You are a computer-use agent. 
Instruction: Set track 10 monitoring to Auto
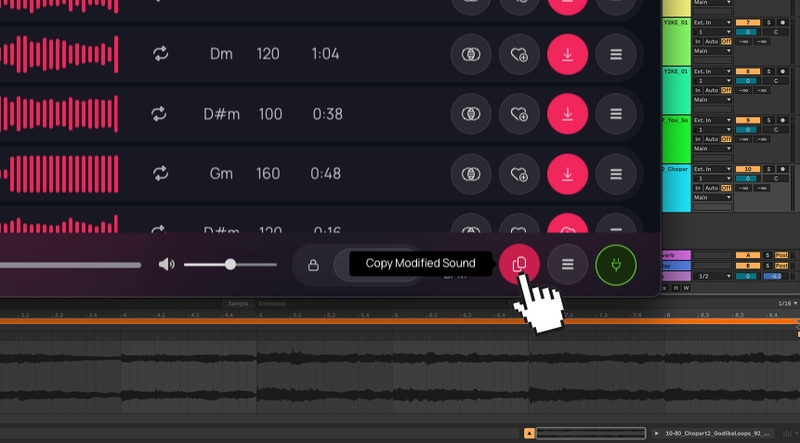point(711,188)
